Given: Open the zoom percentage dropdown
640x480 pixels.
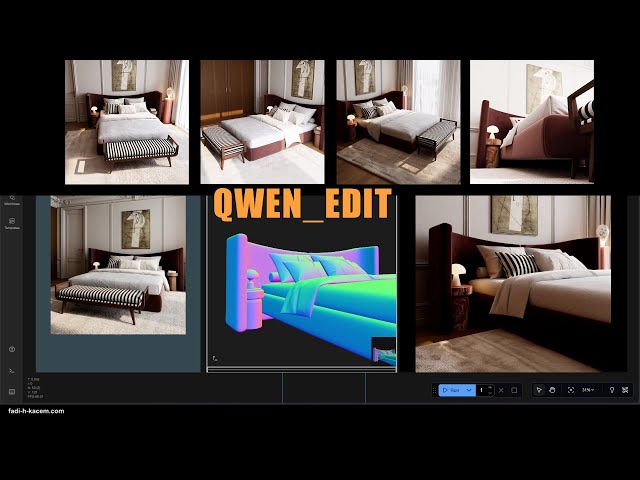Looking at the screenshot, I should pos(588,390).
